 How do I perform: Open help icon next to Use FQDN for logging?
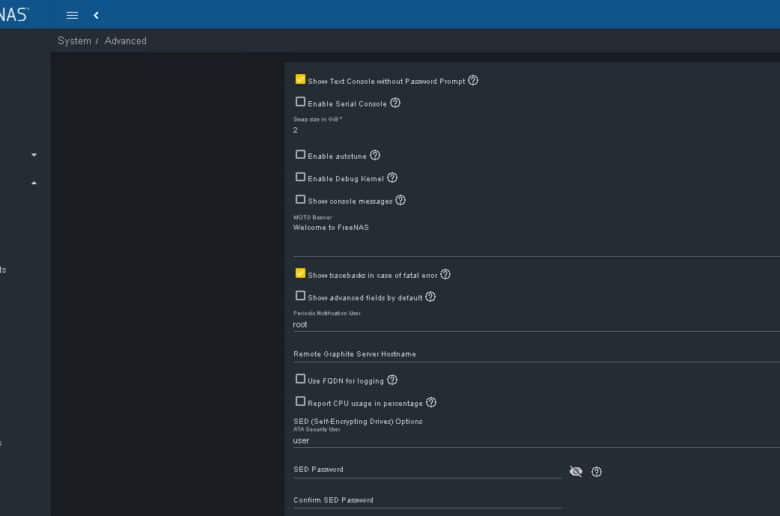392,380
